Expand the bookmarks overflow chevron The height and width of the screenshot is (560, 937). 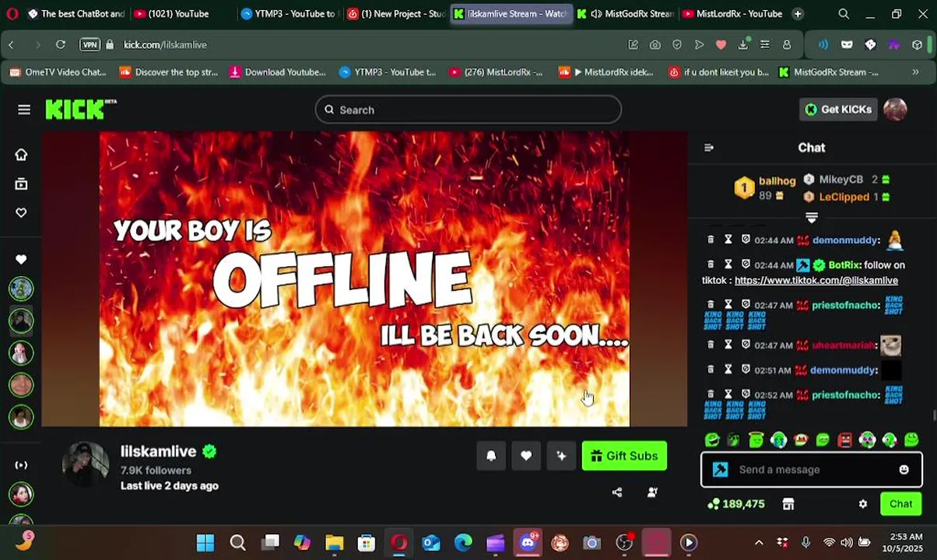[x=915, y=72]
